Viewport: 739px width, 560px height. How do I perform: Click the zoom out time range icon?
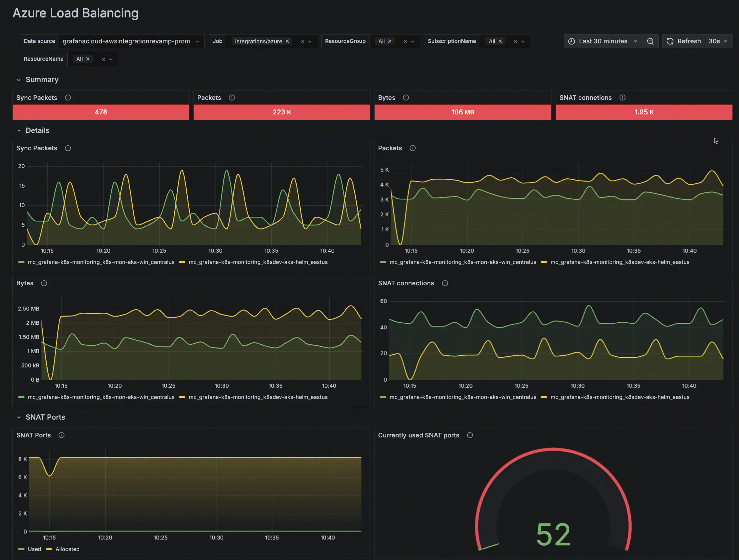pos(650,41)
